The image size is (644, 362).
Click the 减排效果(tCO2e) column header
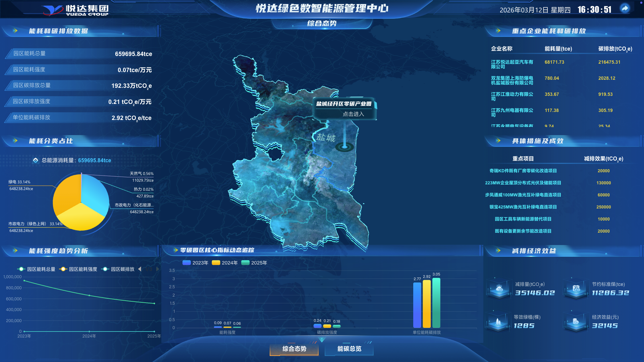603,159
